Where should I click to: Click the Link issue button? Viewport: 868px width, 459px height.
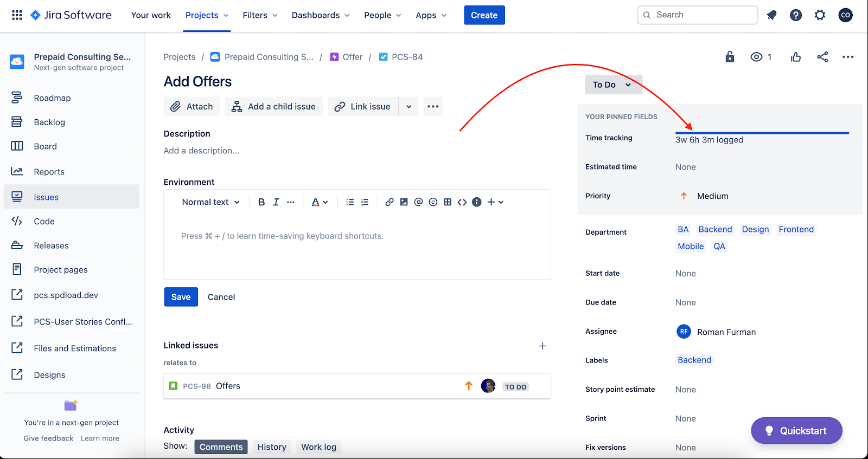pos(363,107)
